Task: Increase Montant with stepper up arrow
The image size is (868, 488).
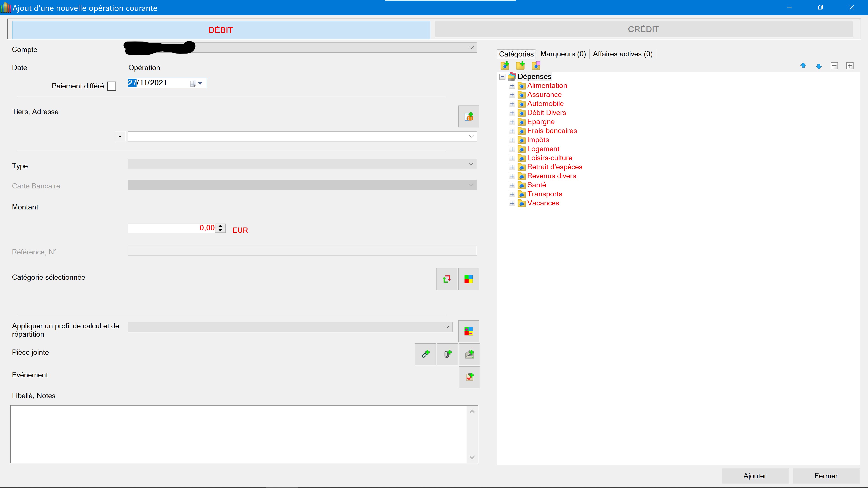Action: 220,226
